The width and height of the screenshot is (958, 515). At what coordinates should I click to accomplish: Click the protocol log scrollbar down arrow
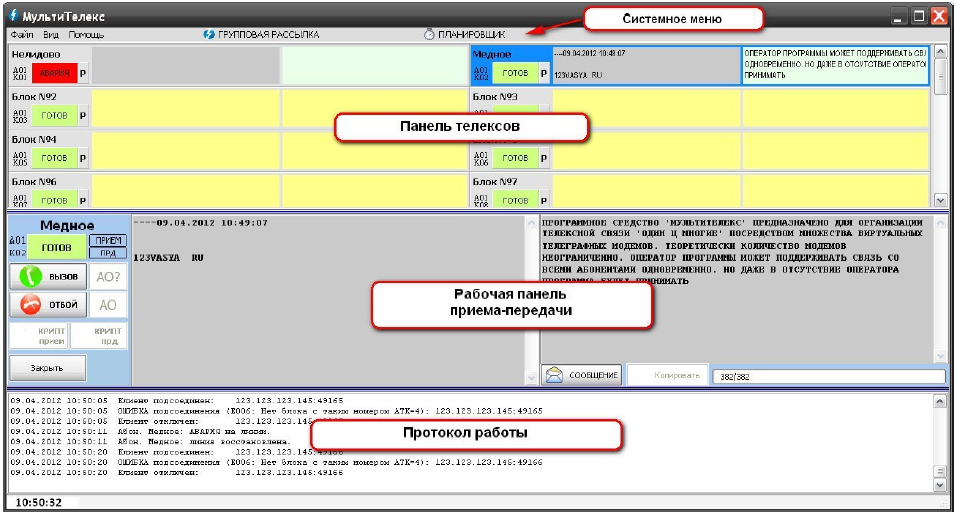940,485
